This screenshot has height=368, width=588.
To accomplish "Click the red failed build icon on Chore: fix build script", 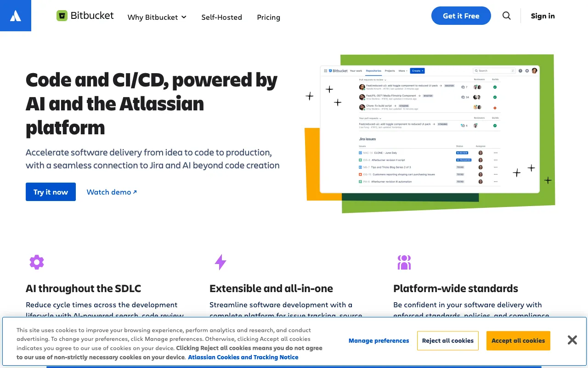I will pyautogui.click(x=495, y=108).
